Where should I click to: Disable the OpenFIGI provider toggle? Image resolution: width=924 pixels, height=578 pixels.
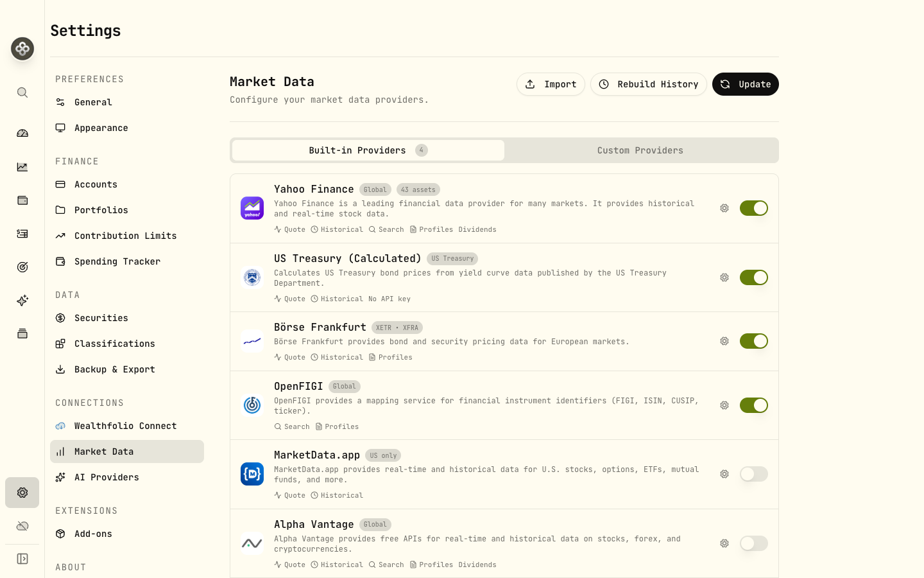[754, 405]
